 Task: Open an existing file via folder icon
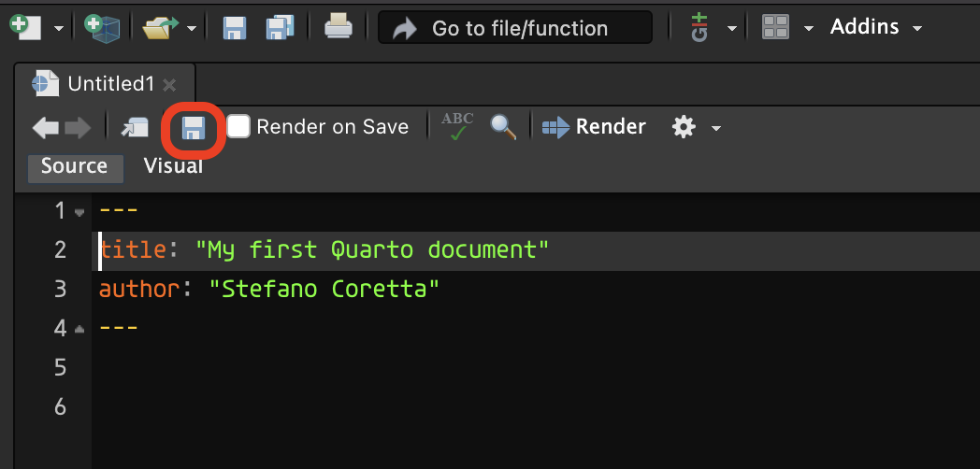pos(161,28)
